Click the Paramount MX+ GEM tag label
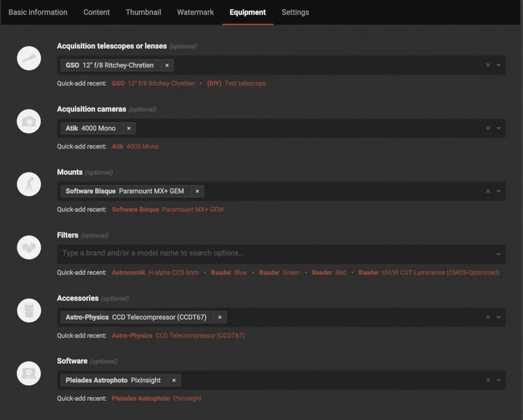Image resolution: width=523 pixels, height=420 pixels. pos(125,191)
